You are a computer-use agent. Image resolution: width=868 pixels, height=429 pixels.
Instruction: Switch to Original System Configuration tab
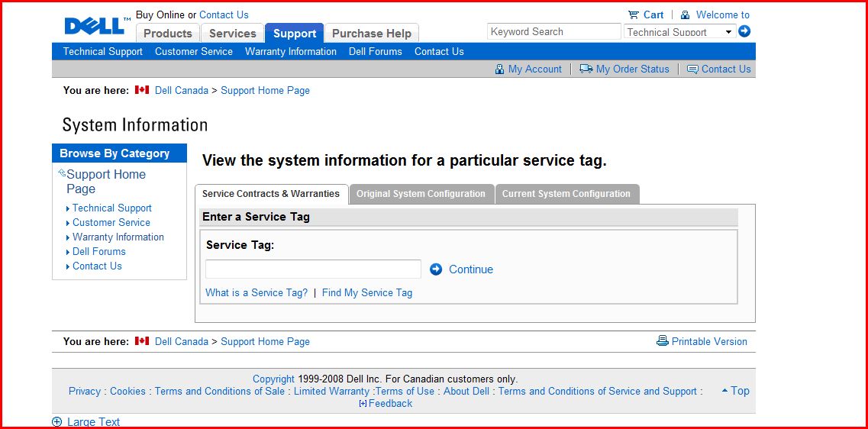click(421, 194)
